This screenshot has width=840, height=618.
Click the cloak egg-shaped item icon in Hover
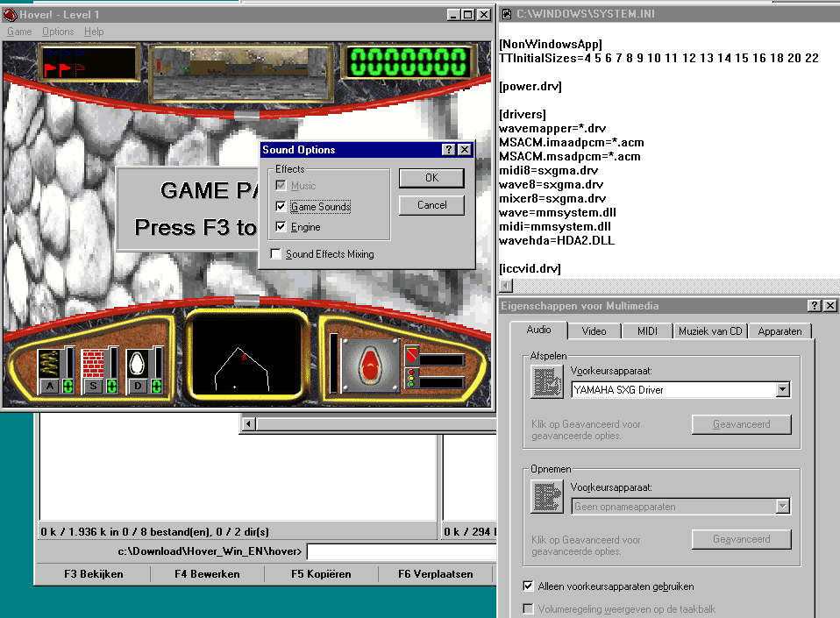click(x=137, y=364)
